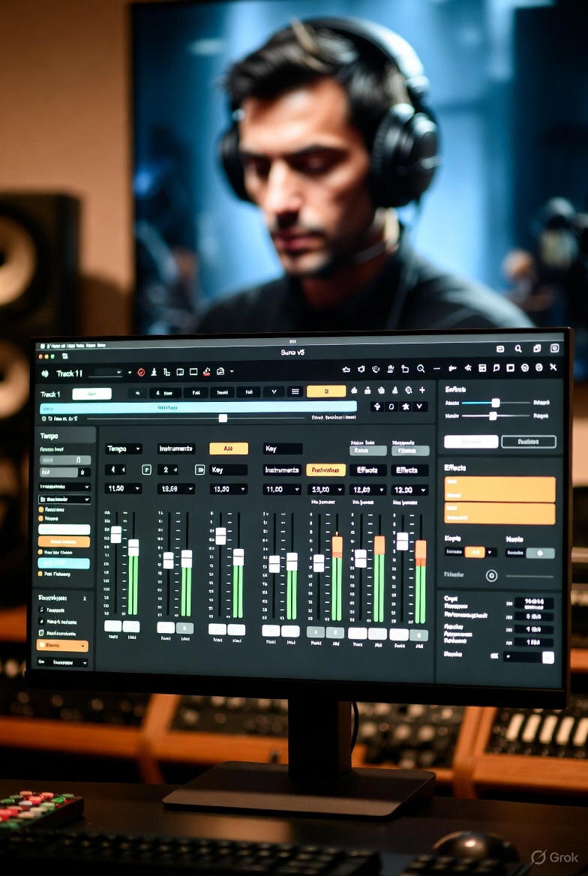Image resolution: width=588 pixels, height=876 pixels.
Task: Tick the orange checkbox above the cyan button
Action: [x=40, y=552]
